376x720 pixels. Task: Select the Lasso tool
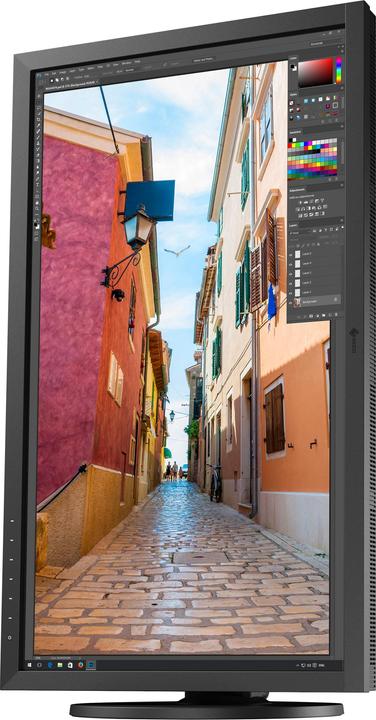click(38, 108)
